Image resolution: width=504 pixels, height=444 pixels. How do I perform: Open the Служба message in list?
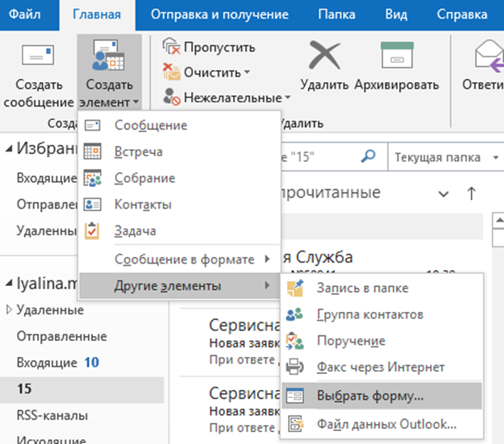click(382, 258)
